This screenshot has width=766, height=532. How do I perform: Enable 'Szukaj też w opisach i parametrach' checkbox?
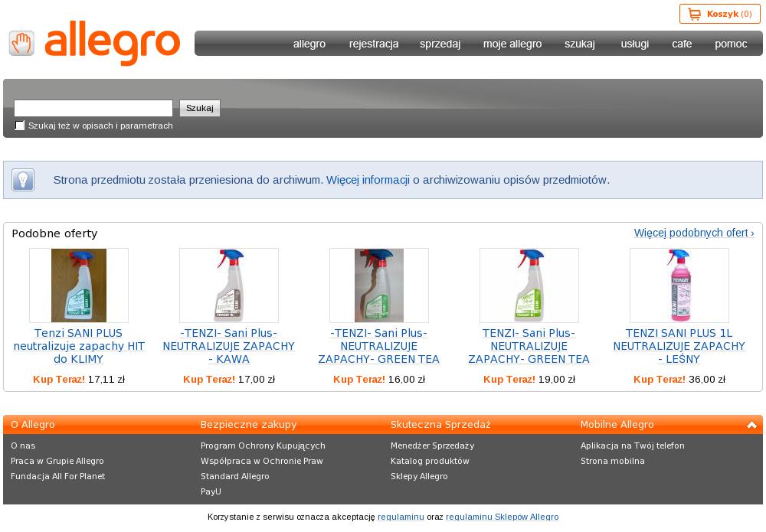tap(20, 126)
